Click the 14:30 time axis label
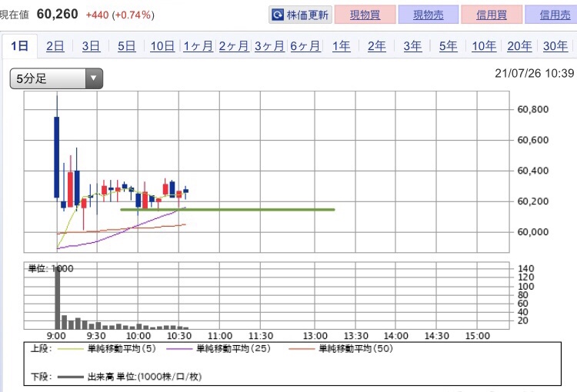Screen dimensions: 577x392 [x=437, y=336]
